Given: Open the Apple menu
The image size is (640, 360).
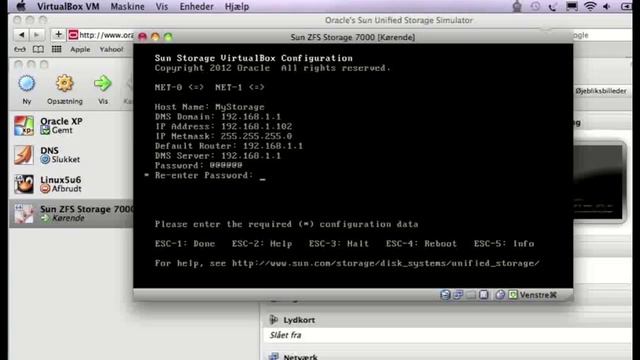Looking at the screenshot, I should [20, 6].
